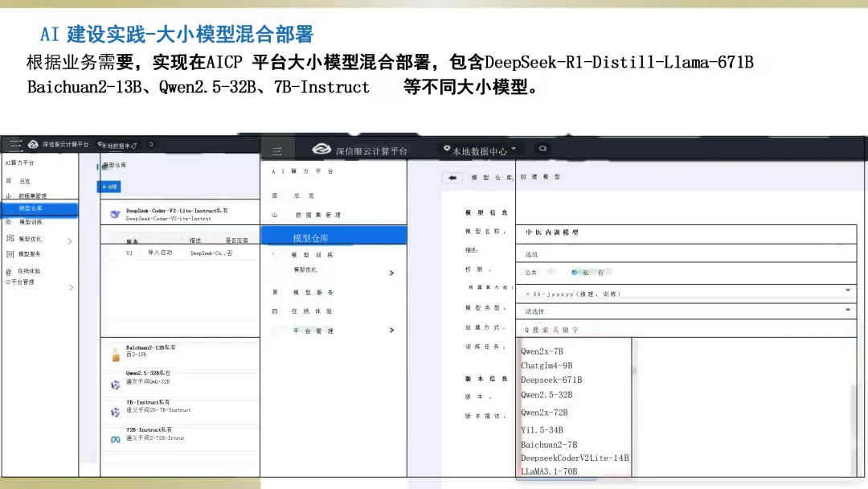Screen dimensions: 868x489
Task: Click blue 创建 button in left window
Action: coord(109,187)
